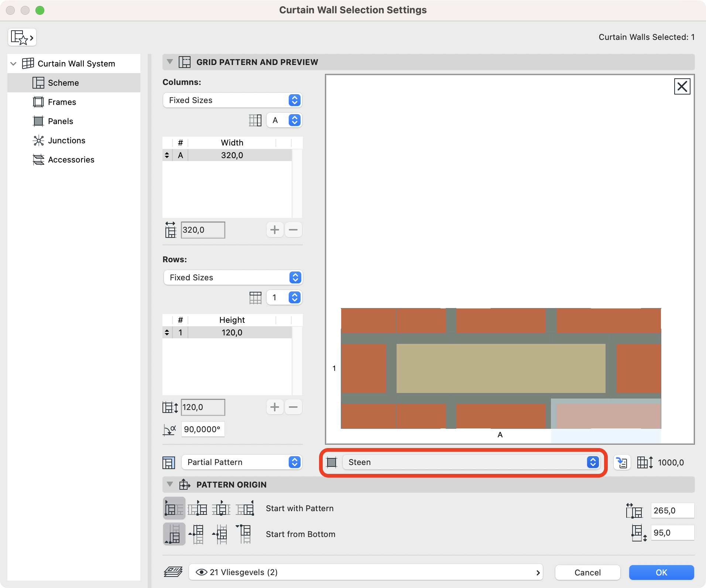
Task: Toggle the layer visibility eye icon
Action: [201, 572]
